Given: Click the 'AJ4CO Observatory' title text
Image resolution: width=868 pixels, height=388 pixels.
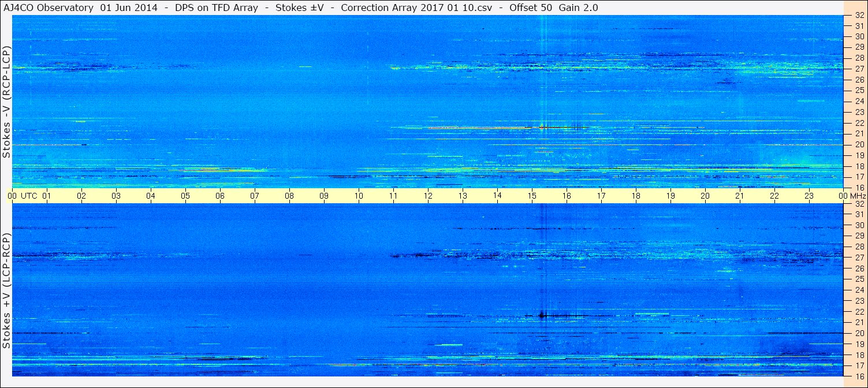Looking at the screenshot, I should pyautogui.click(x=48, y=8).
